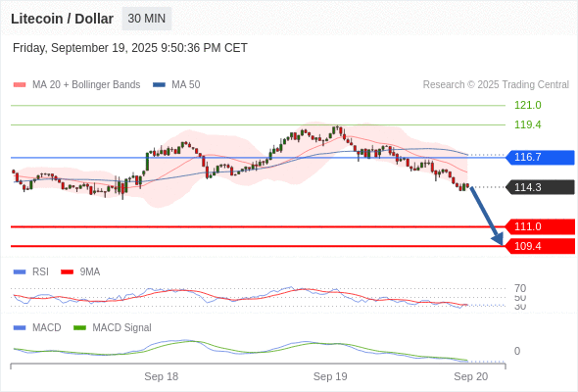Image resolution: width=578 pixels, height=392 pixels.
Task: Click the Research © 2025 Trading Central credit
Action: (496, 85)
